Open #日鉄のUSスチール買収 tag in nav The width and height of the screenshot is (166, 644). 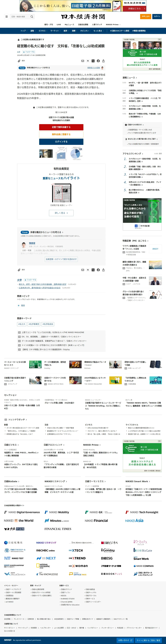pos(119,31)
